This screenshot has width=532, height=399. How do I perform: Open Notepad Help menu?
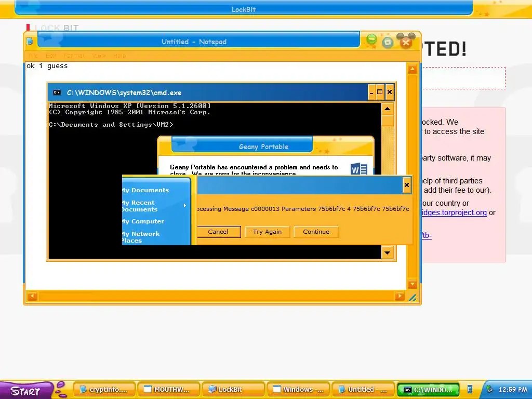coord(119,56)
